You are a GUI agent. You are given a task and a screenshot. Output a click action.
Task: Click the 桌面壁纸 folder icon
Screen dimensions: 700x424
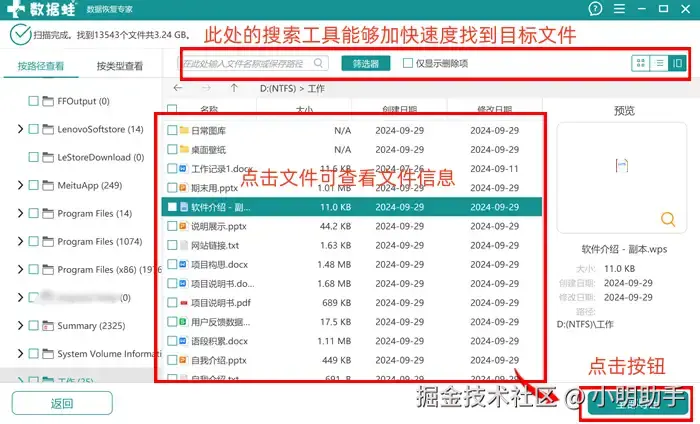coord(184,150)
